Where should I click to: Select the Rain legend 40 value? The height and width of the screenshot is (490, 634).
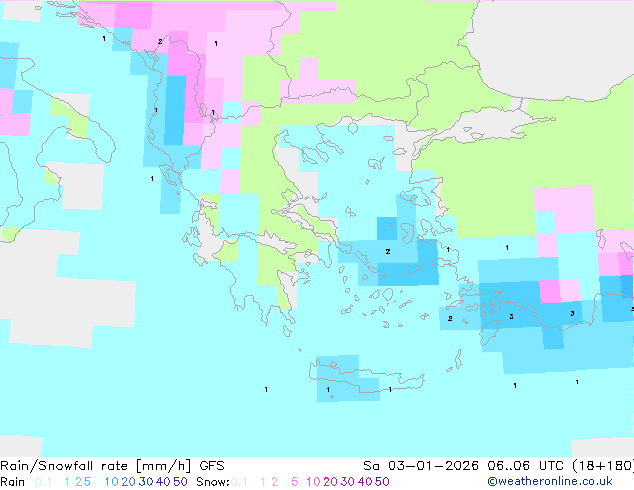point(163,482)
